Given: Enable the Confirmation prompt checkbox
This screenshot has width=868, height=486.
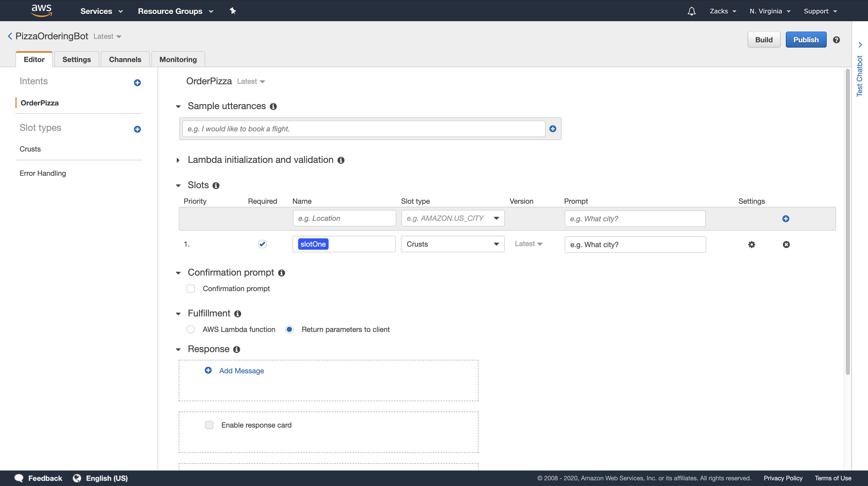Looking at the screenshot, I should [191, 289].
